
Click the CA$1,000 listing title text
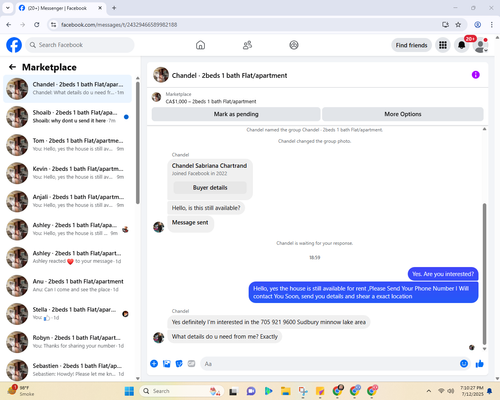click(211, 101)
